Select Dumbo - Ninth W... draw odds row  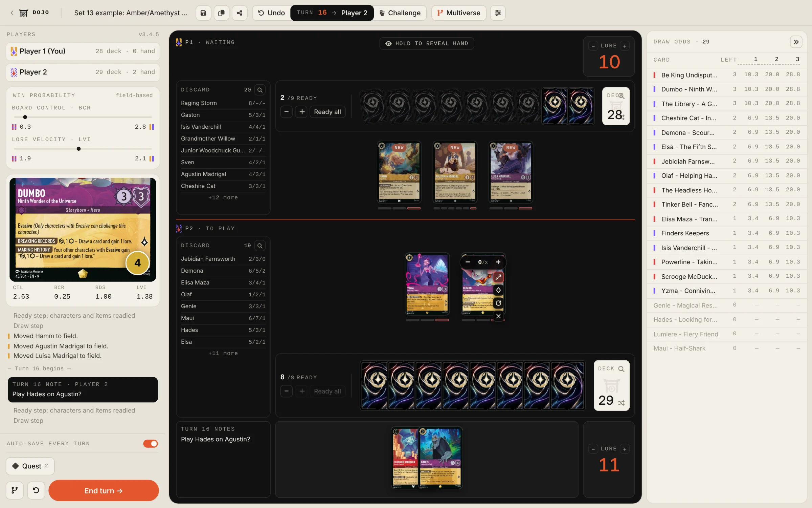(x=727, y=89)
